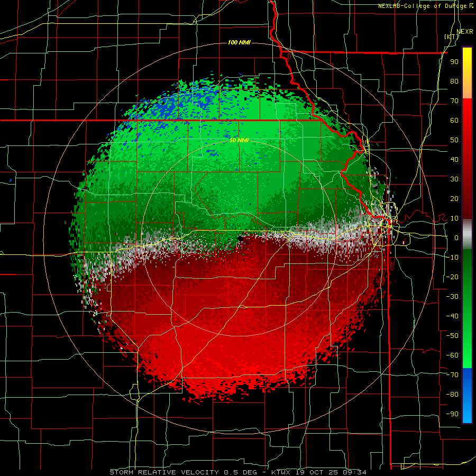Click the positive 80 scale value
The width and height of the screenshot is (476, 476).
454,81
